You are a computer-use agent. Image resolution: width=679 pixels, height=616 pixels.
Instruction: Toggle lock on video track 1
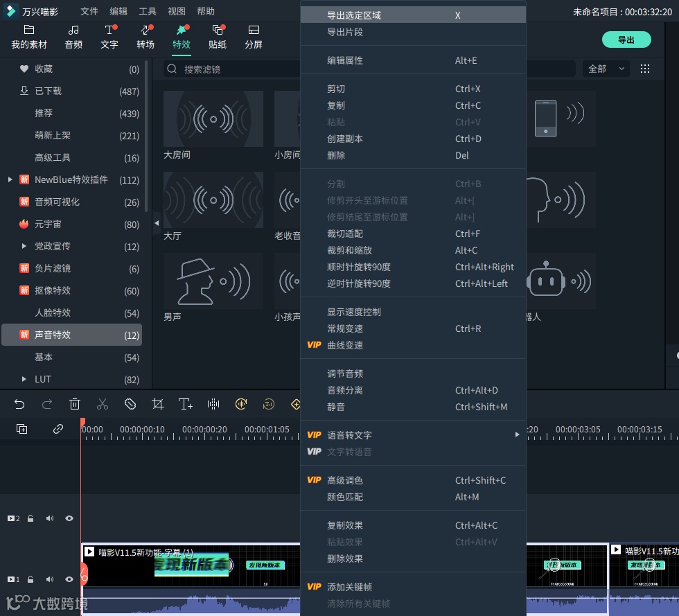(30, 579)
